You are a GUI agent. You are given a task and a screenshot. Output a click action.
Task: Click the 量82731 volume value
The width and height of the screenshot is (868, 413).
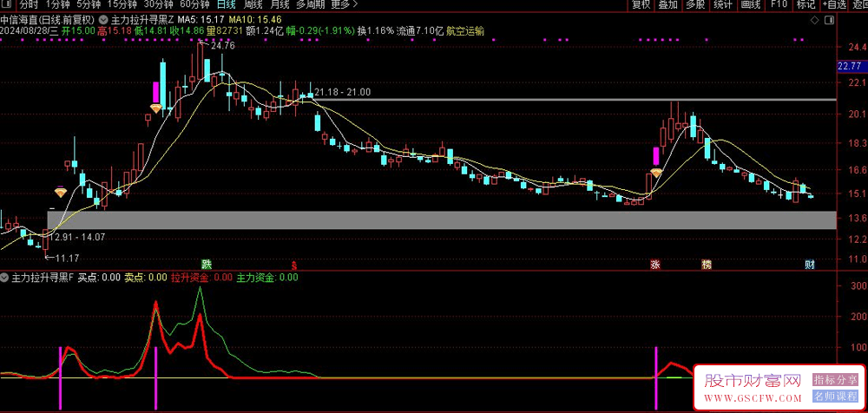224,31
